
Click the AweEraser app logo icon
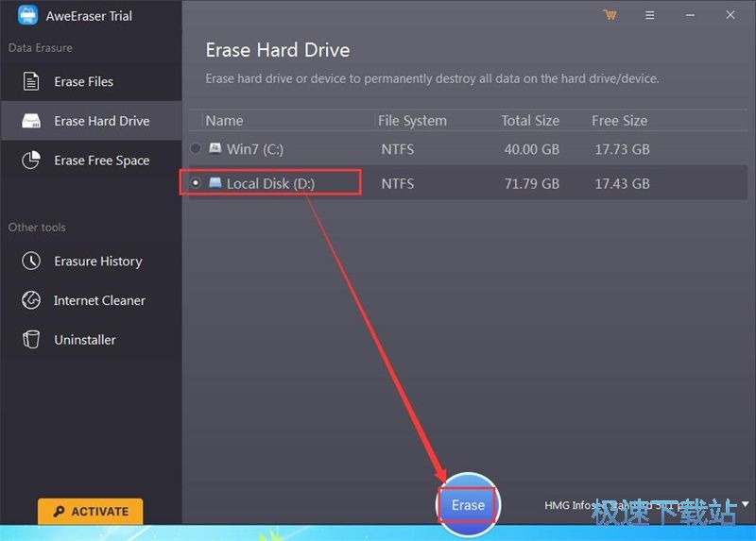tap(27, 15)
